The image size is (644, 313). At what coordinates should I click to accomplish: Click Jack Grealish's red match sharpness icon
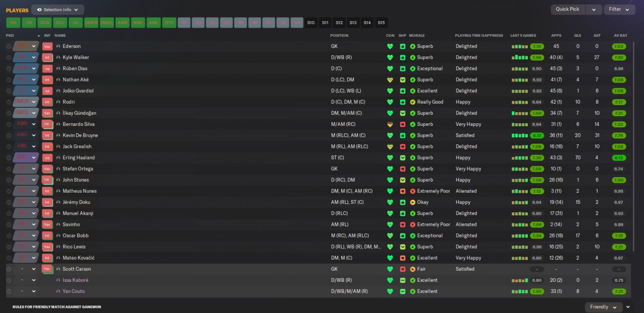(x=403, y=146)
